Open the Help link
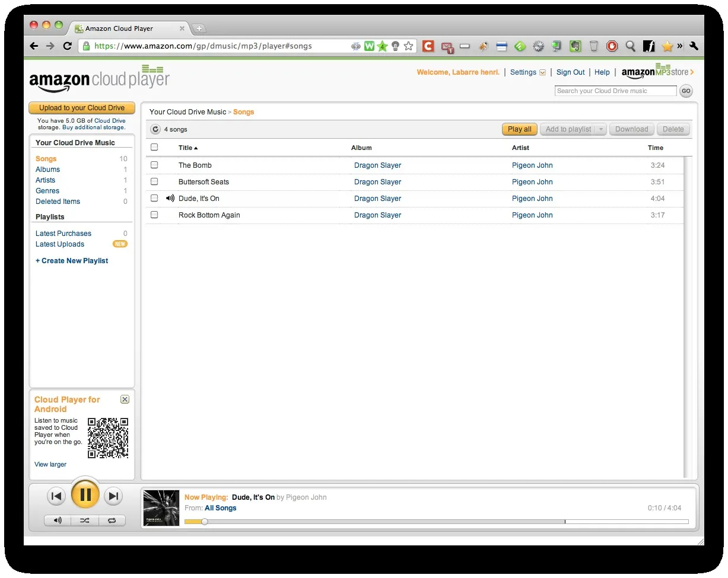This screenshot has height=578, width=728. (x=602, y=72)
